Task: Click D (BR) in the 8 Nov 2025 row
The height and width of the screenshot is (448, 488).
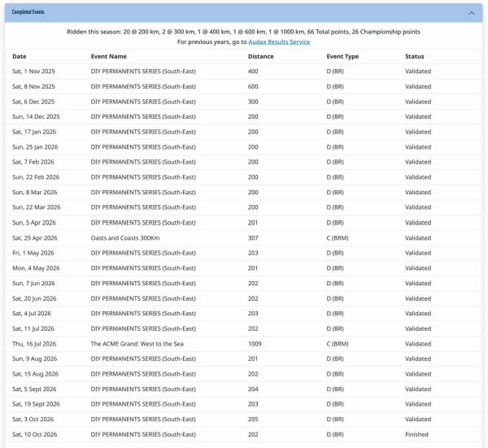Action: 335,86
